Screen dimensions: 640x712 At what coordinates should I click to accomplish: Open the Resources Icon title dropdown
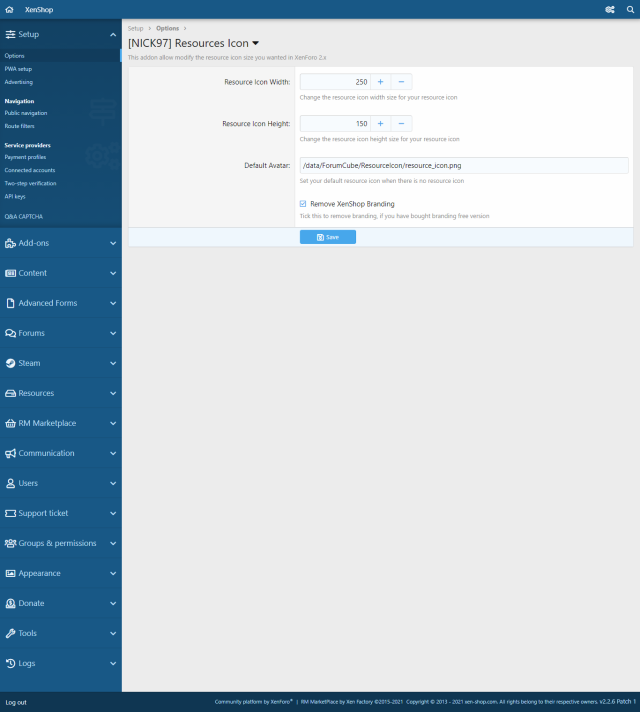(x=255, y=44)
